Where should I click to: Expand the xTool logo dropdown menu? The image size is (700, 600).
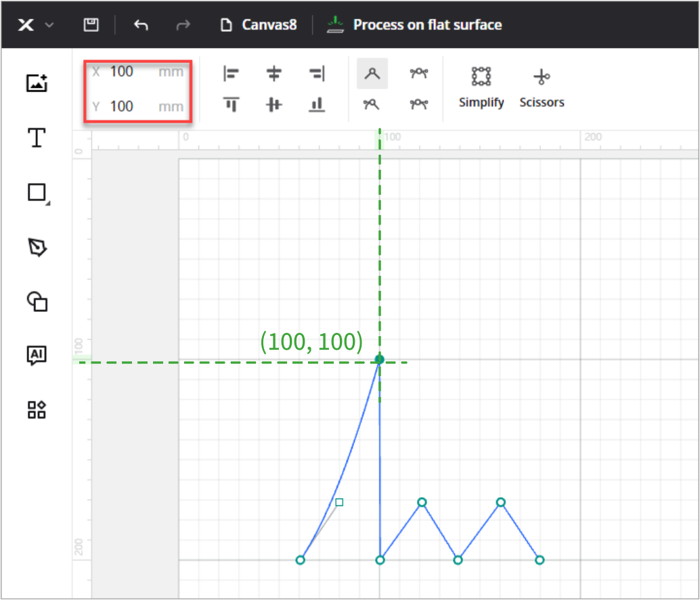[x=35, y=25]
